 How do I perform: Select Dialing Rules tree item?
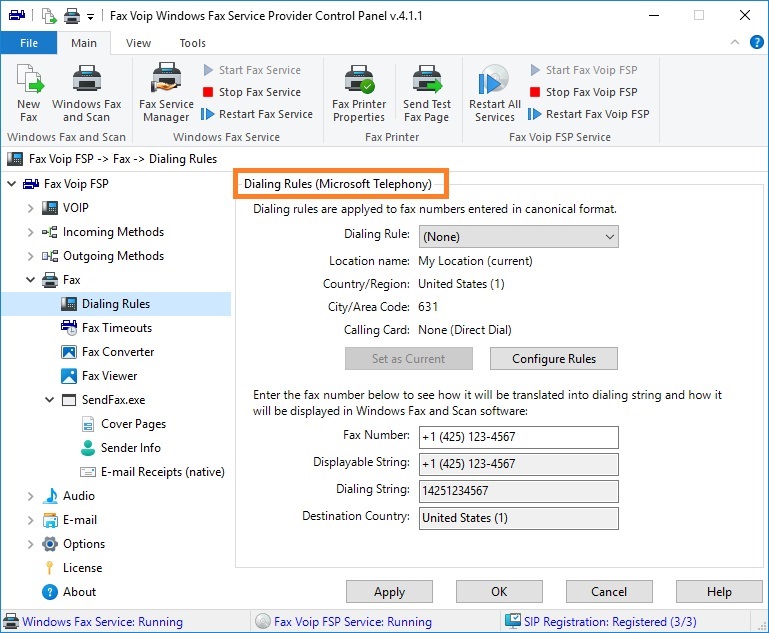click(x=116, y=304)
